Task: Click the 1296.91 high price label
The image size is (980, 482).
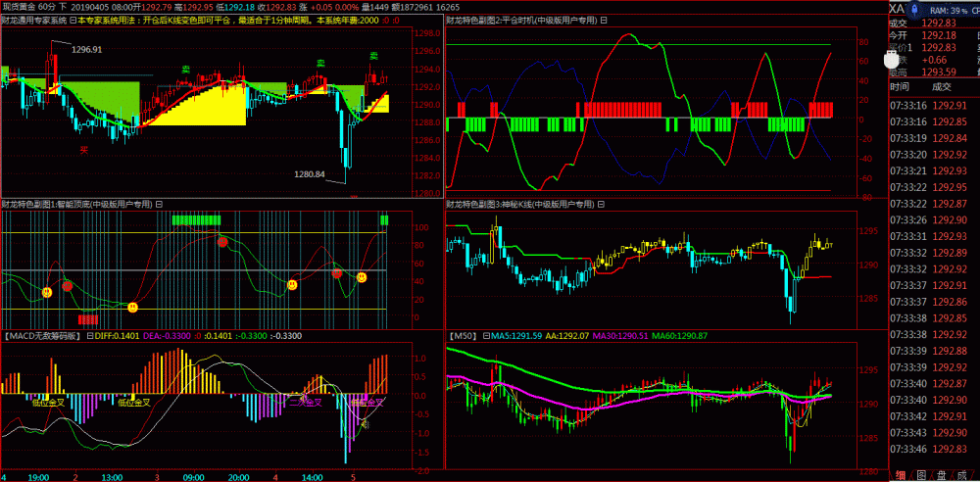Action: pyautogui.click(x=87, y=49)
